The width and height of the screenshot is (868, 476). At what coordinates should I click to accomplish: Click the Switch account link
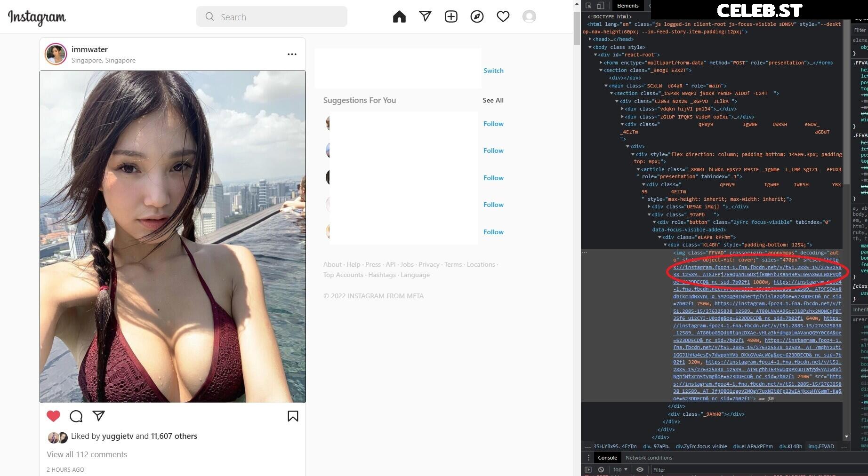(x=493, y=71)
